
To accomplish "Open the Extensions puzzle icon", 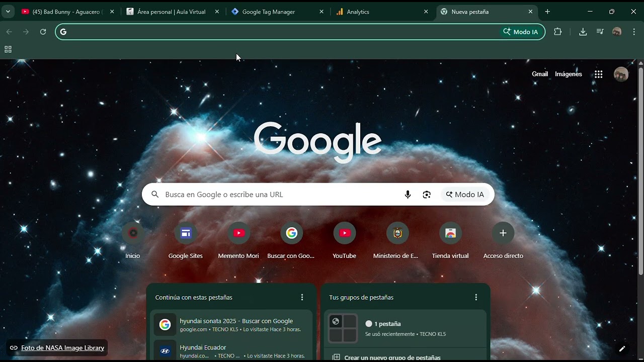I will coord(557,32).
